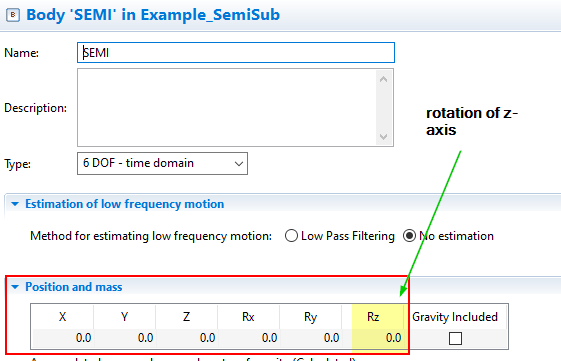
Task: Select the Low Pass Filtering radio button
Action: pyautogui.click(x=291, y=236)
